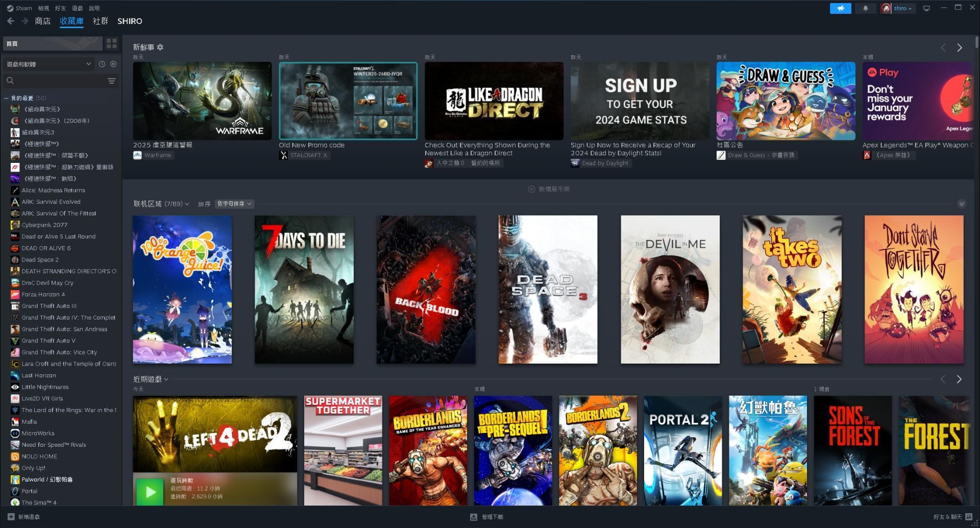Open the SHIRO profile tab
The image size is (980, 528).
pos(130,21)
